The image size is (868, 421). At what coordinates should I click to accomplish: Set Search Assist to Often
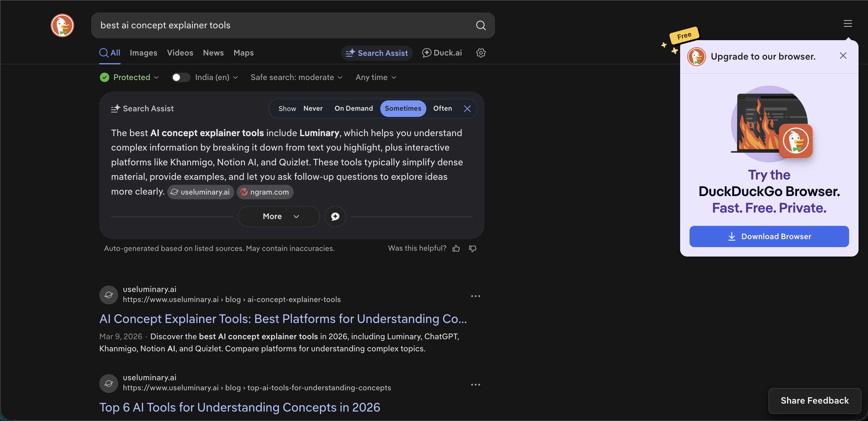point(442,108)
